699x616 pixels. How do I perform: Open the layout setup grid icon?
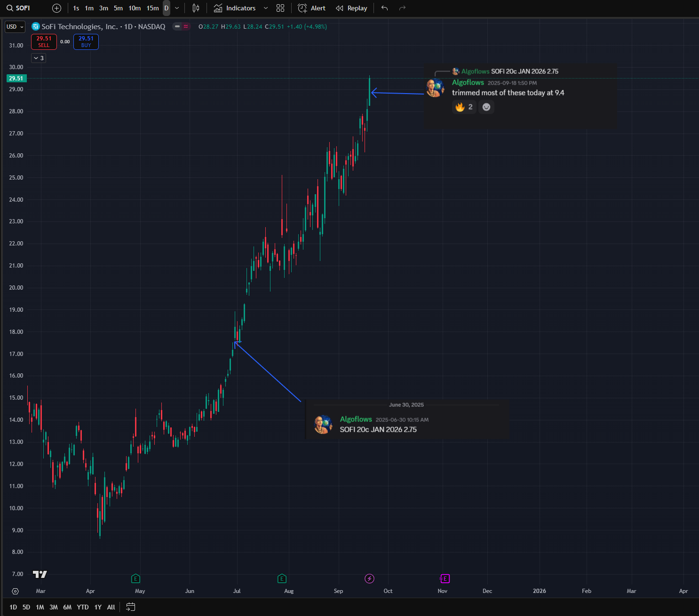coord(280,8)
